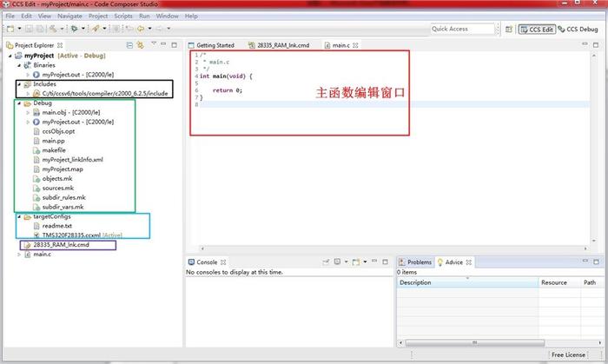The image size is (608, 364).
Task: Click the Open Console icon
Action: 355,262
